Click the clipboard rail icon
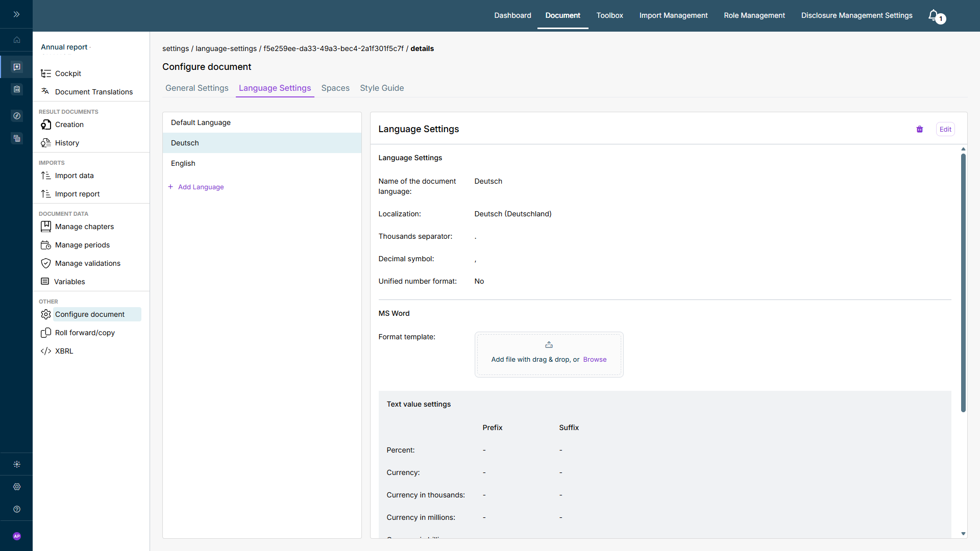Image resolution: width=980 pixels, height=551 pixels. [x=17, y=89]
